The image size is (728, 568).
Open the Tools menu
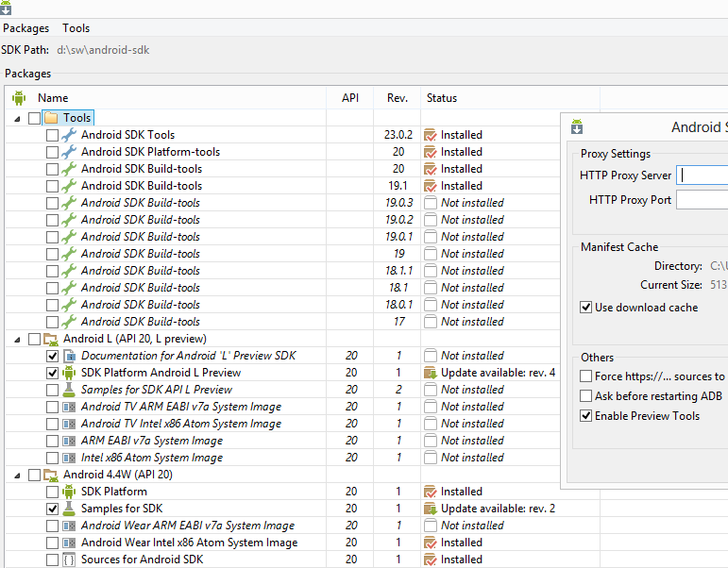coord(76,28)
